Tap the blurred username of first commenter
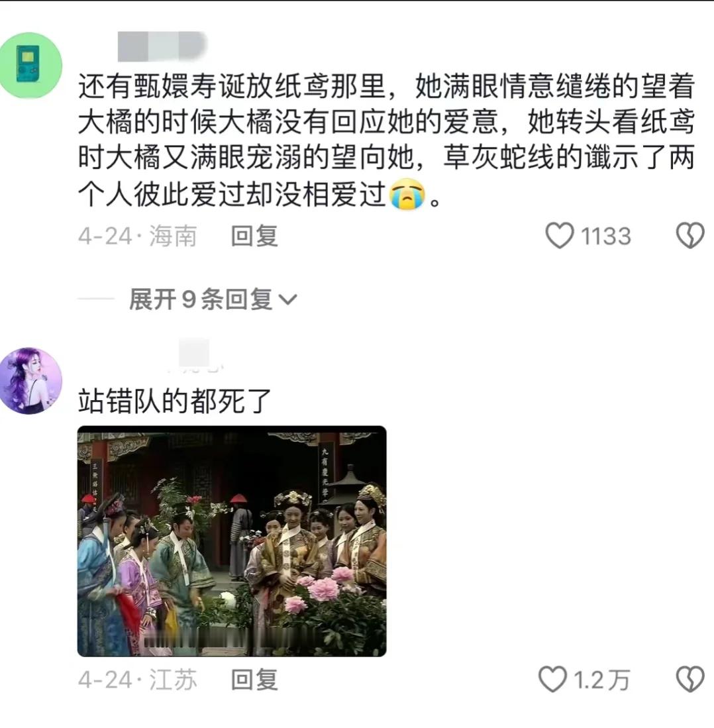Screen dimensions: 714x728 click(x=162, y=46)
